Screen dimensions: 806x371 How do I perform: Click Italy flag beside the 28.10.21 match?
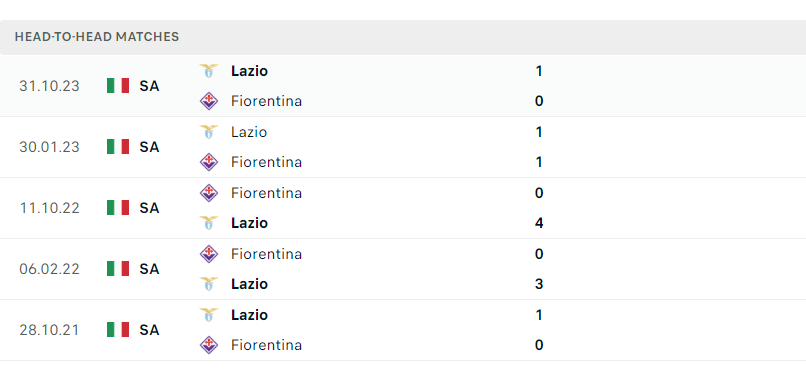point(118,329)
